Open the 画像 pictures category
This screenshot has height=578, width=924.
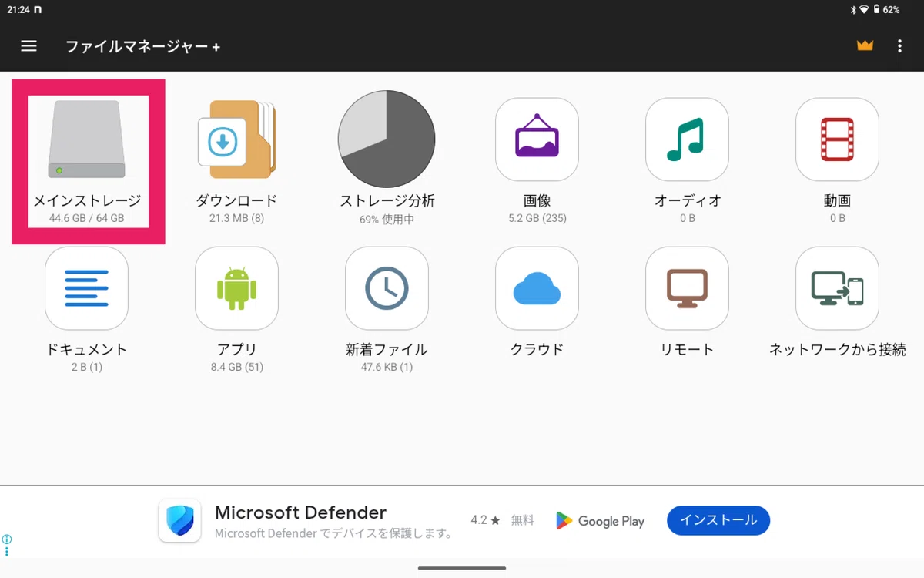tap(537, 139)
